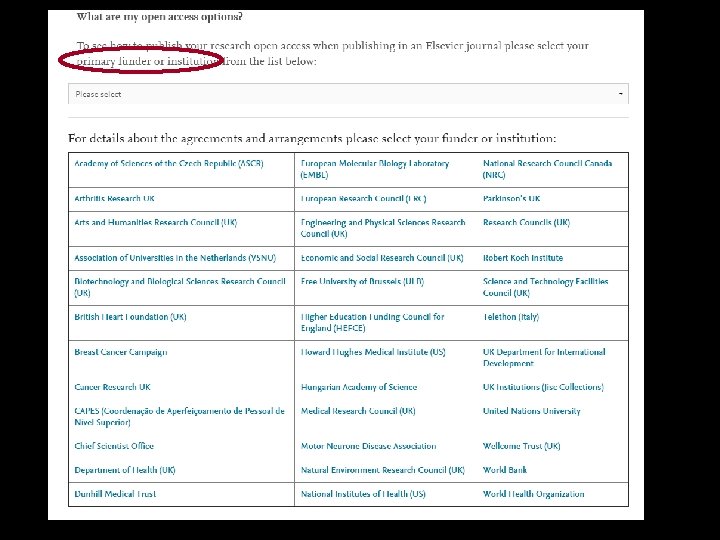Open Arthritis Research UK link
Image resolution: width=720 pixels, height=540 pixels.
click(114, 198)
